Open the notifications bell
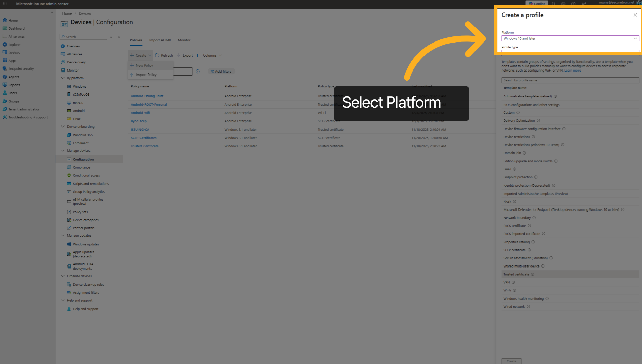The height and width of the screenshot is (364, 642). point(553,4)
